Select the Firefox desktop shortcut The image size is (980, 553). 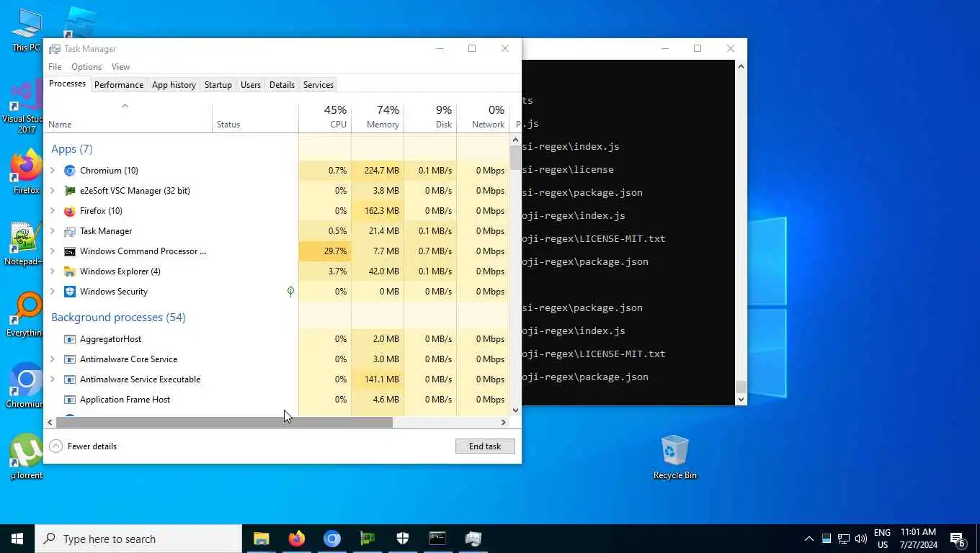(x=27, y=173)
